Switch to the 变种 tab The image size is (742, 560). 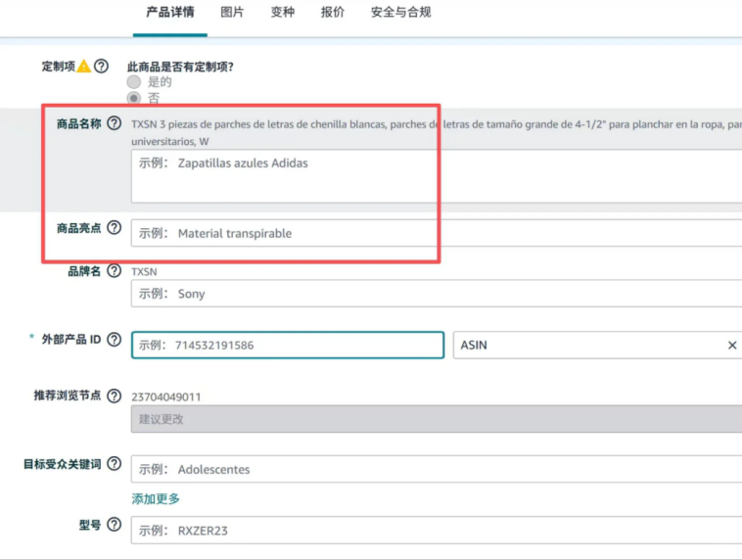pyautogui.click(x=283, y=13)
